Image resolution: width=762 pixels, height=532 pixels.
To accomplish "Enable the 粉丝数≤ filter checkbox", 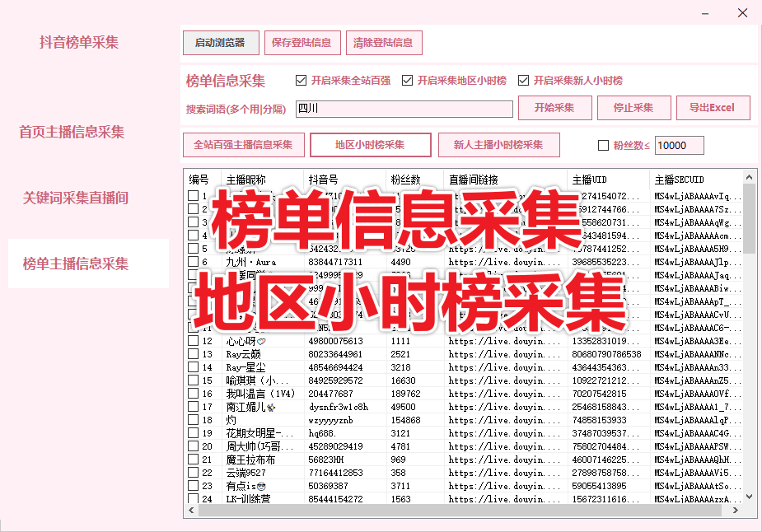I will click(x=603, y=146).
